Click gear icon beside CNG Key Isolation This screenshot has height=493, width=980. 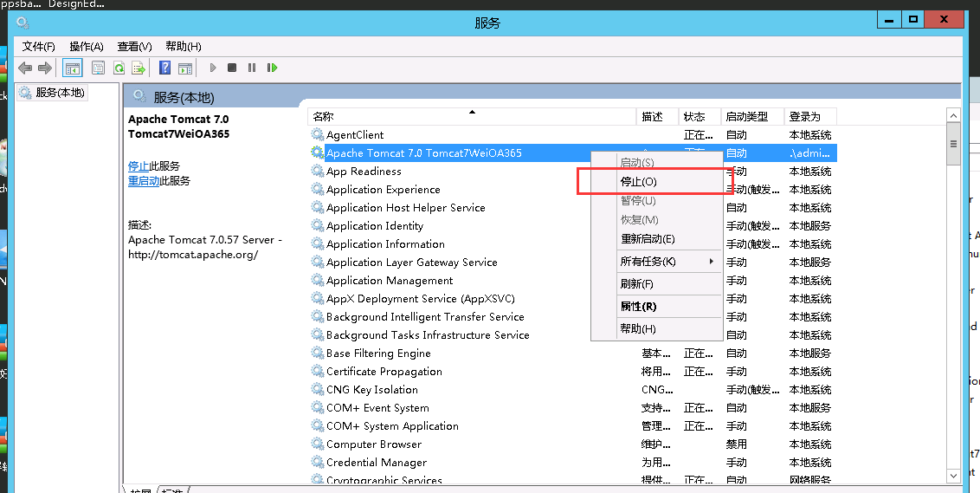pyautogui.click(x=318, y=389)
